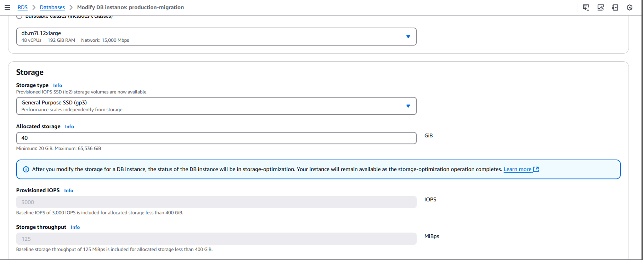Go to RDS breadcrumb link
This screenshot has height=263, width=644.
tap(23, 7)
